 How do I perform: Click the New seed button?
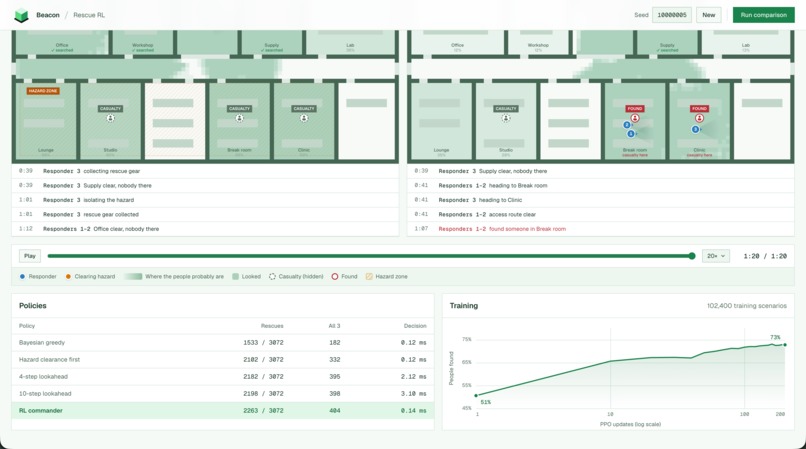click(x=709, y=15)
